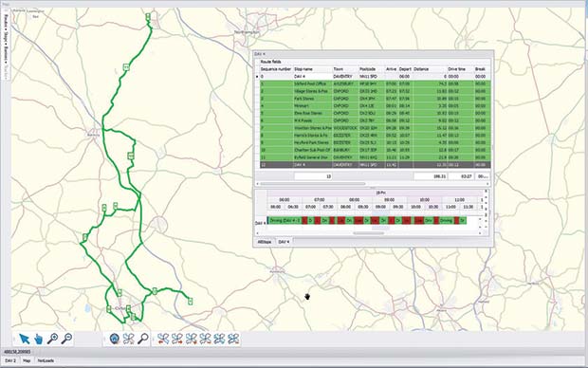Image resolution: width=588 pixels, height=368 pixels.
Task: Select the dark final DAVENTRY row 12
Action: pos(375,165)
